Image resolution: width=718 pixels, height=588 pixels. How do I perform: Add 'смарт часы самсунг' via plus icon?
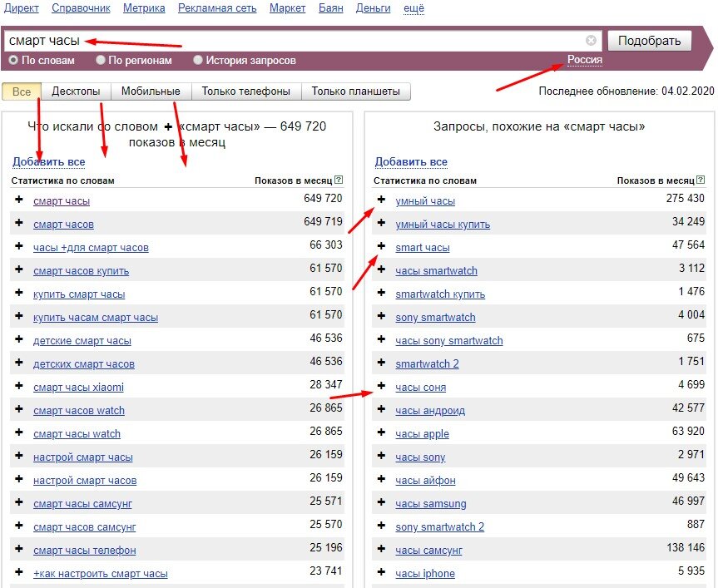19,502
